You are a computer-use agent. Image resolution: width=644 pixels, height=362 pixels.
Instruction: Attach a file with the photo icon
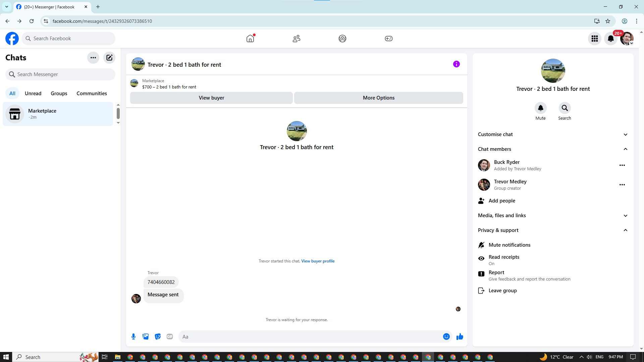[x=146, y=337]
